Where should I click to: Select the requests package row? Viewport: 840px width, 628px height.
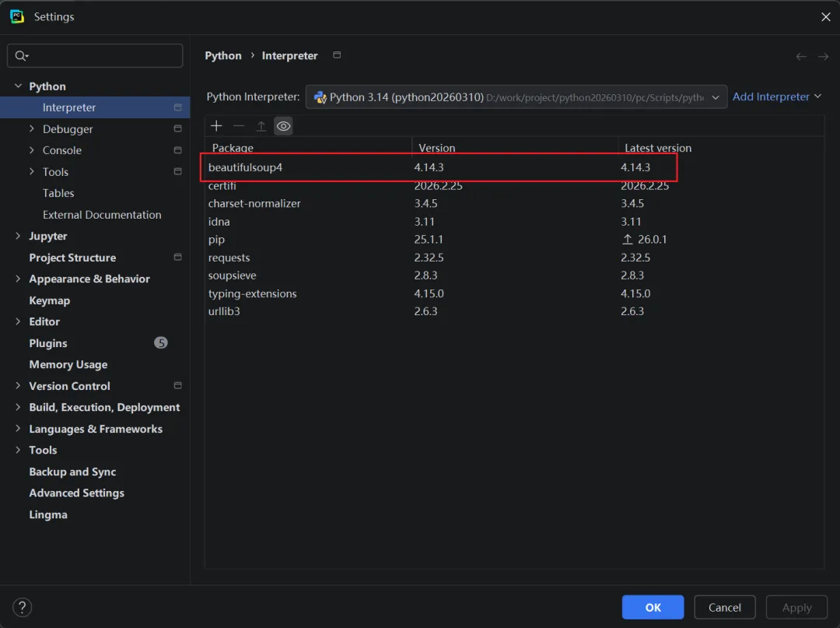point(514,258)
